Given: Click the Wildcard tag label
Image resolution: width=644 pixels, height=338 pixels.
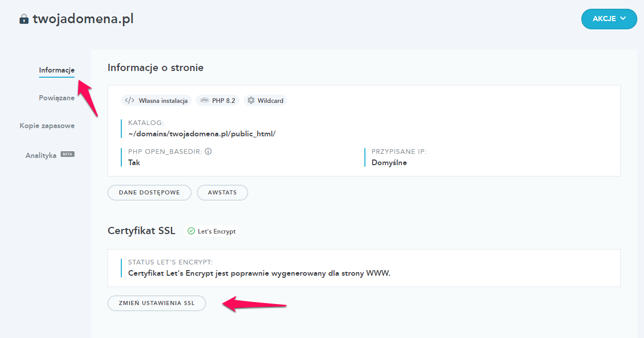Looking at the screenshot, I should (270, 101).
